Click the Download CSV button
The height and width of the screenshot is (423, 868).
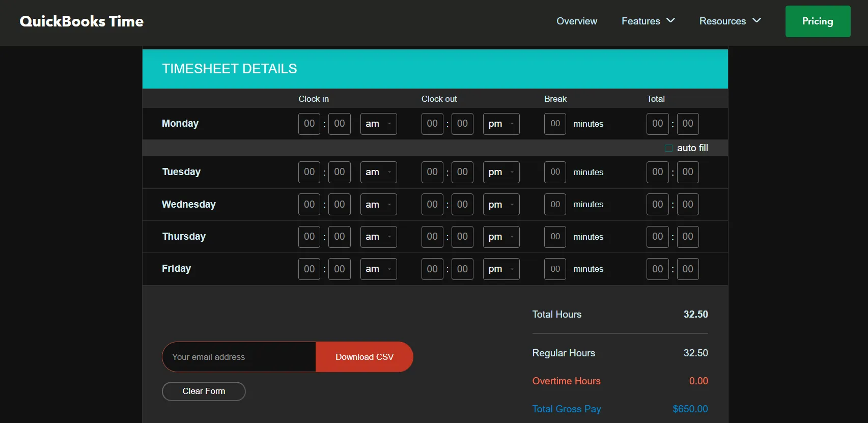(365, 357)
